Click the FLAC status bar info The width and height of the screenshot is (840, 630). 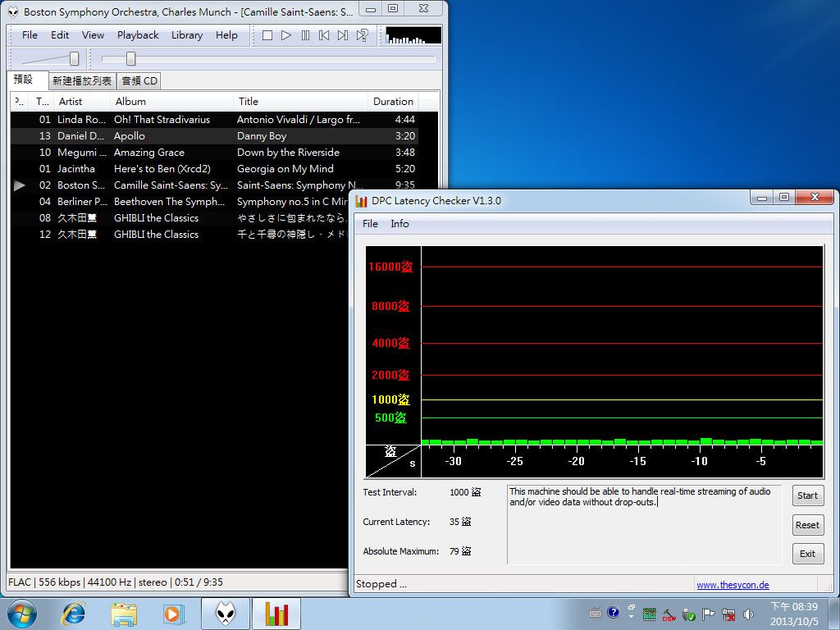tap(115, 582)
